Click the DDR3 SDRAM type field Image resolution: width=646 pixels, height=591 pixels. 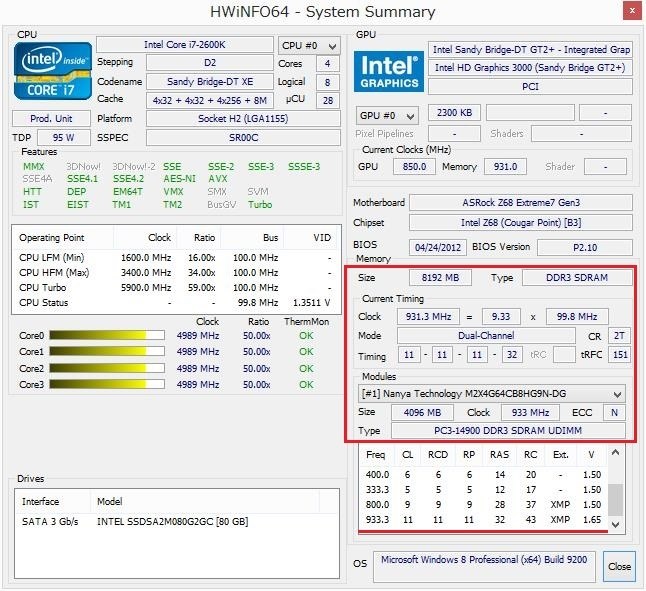[577, 278]
